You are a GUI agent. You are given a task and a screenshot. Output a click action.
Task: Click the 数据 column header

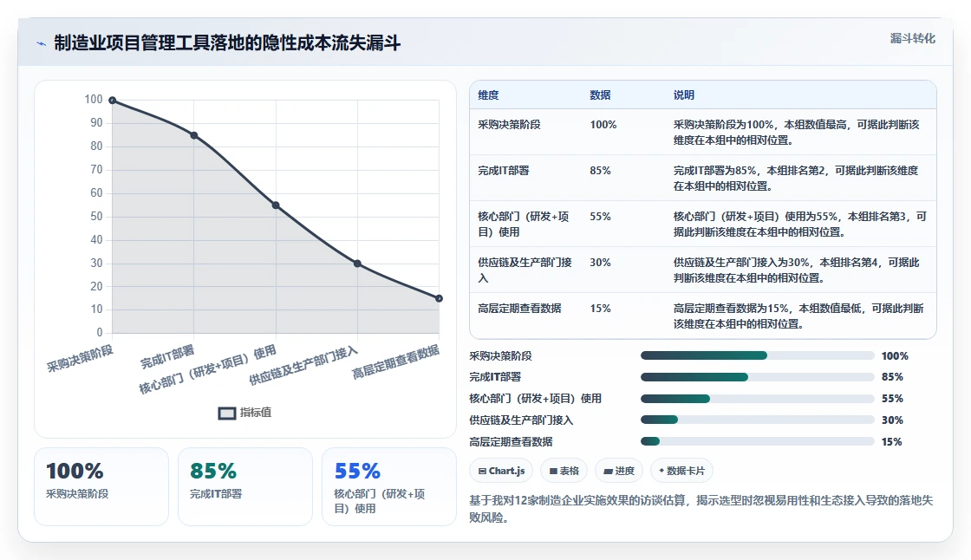click(x=600, y=95)
